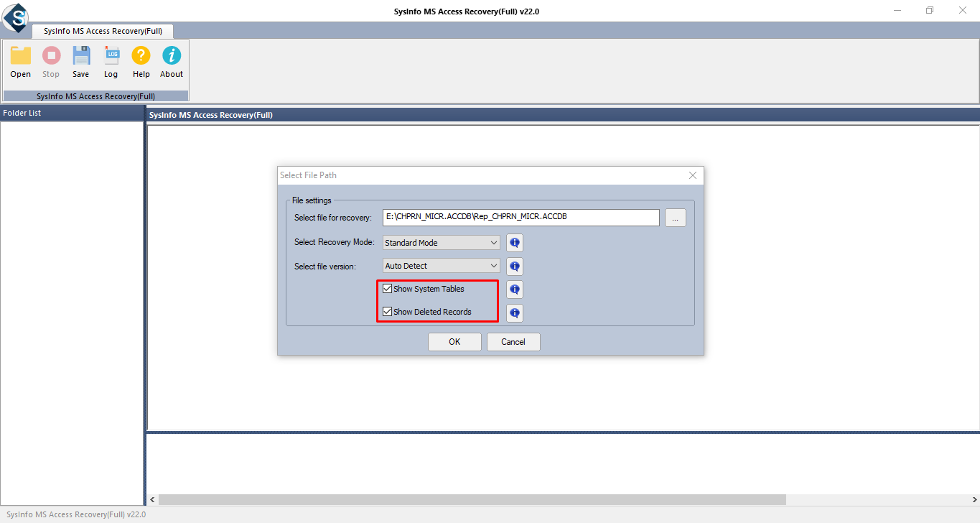Open the About info icon

point(172,56)
